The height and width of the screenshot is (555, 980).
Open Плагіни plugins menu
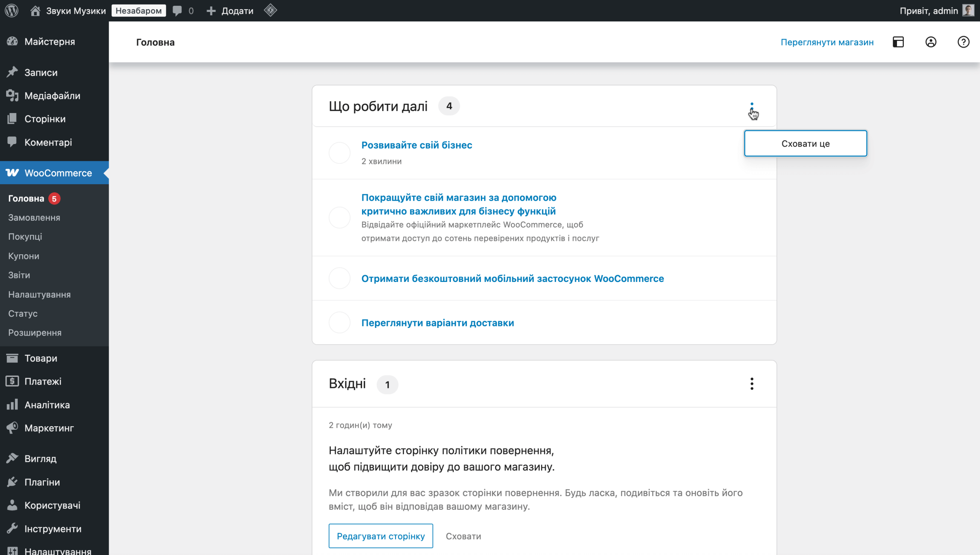54,482
